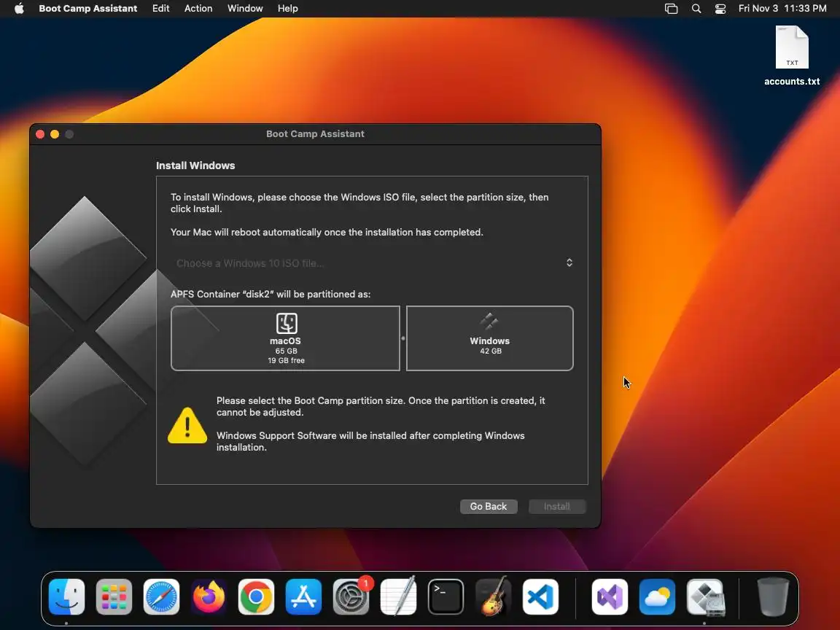Viewport: 840px width, 630px height.
Task: Select the macOS partition icon
Action: click(287, 323)
